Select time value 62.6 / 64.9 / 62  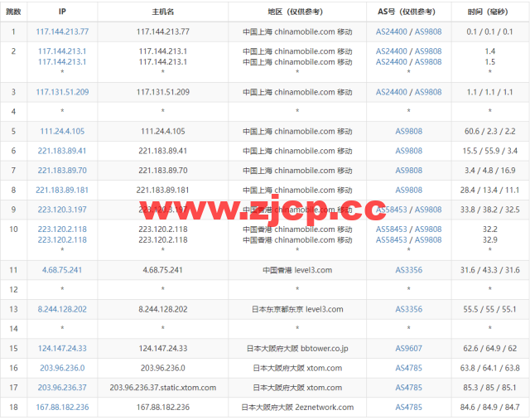click(x=490, y=348)
